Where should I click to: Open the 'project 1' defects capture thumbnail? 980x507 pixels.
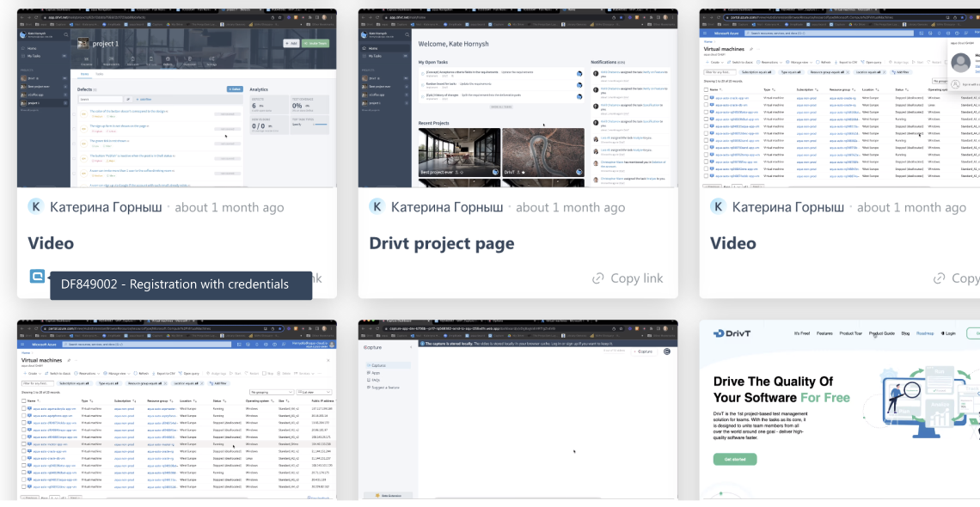177,98
